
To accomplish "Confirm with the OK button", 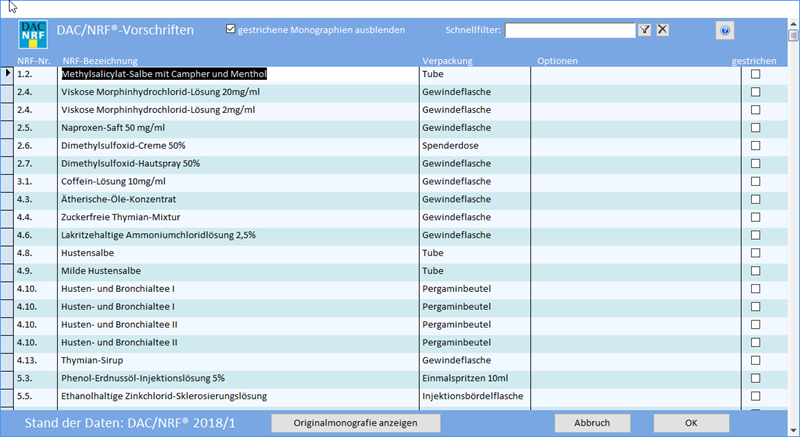I will [691, 423].
